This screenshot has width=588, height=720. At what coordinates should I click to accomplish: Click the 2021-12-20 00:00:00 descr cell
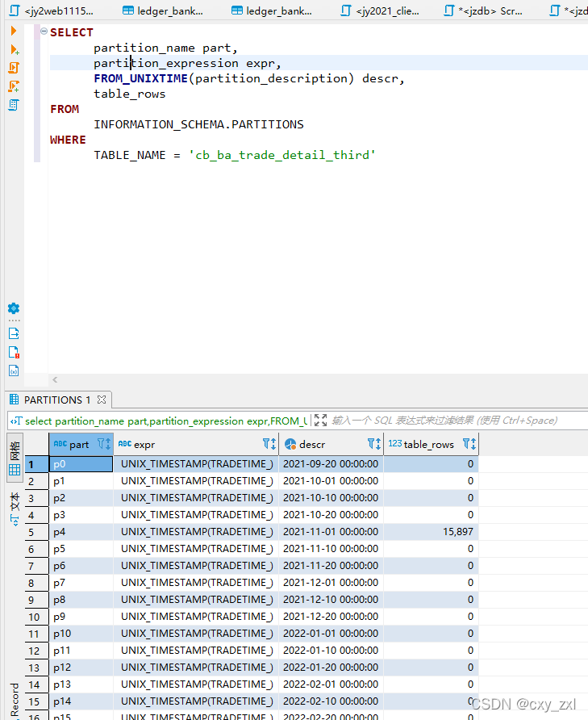pyautogui.click(x=331, y=617)
